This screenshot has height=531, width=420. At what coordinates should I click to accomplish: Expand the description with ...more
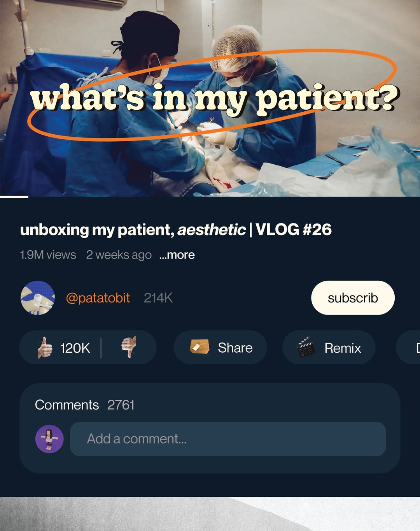pyautogui.click(x=177, y=255)
